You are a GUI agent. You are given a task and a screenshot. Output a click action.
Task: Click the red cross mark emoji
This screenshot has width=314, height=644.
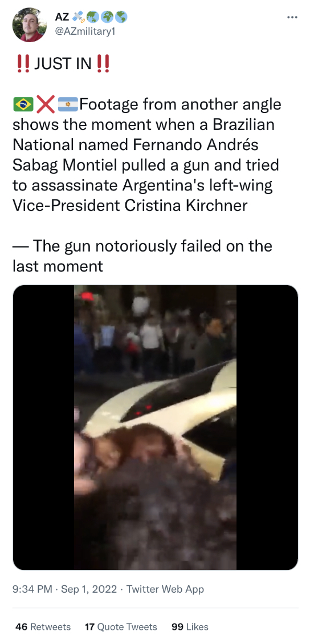pyautogui.click(x=46, y=104)
